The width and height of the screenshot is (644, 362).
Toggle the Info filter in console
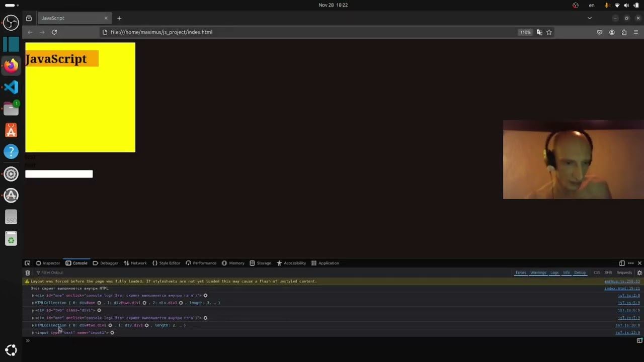coord(567,273)
